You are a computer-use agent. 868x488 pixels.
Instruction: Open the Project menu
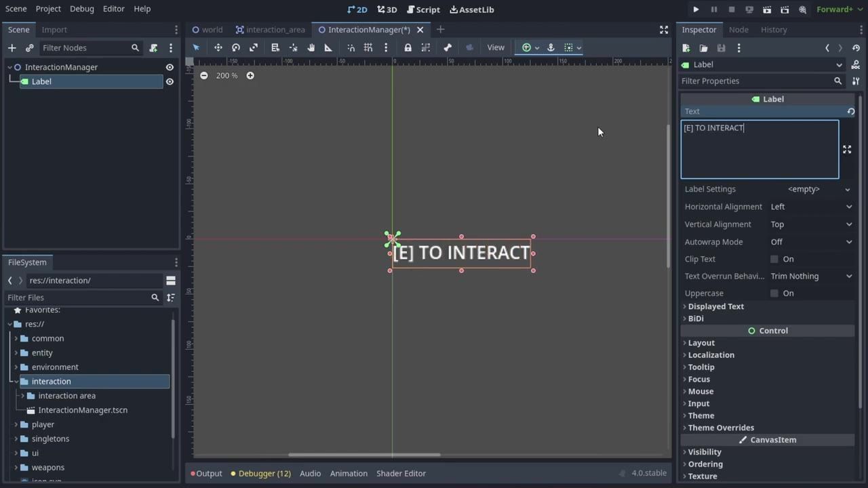pyautogui.click(x=48, y=9)
